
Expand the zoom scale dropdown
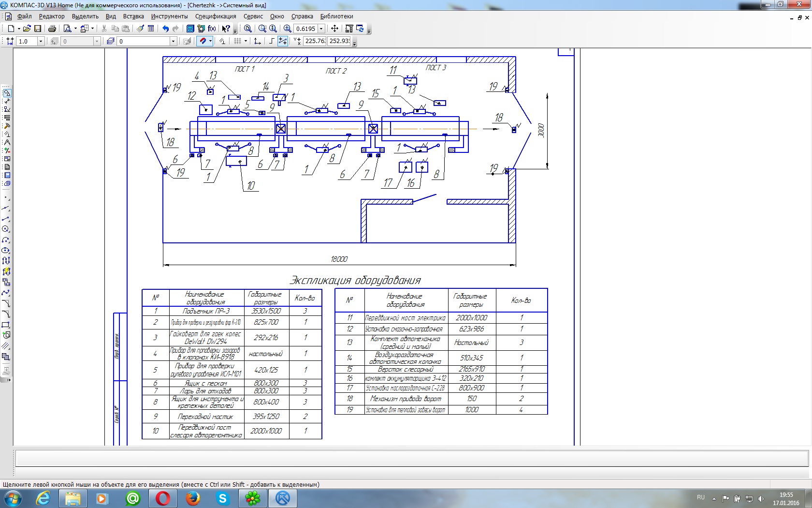[321, 29]
